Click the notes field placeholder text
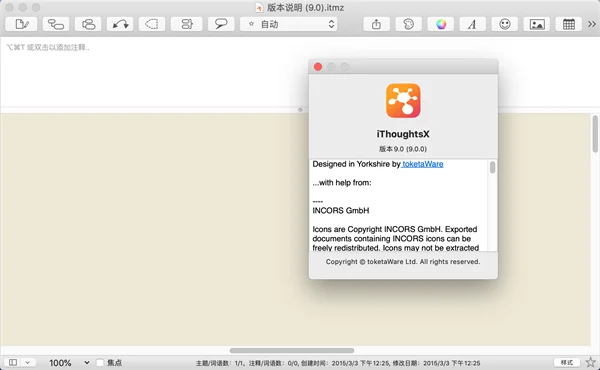The height and width of the screenshot is (370, 600). (48, 47)
